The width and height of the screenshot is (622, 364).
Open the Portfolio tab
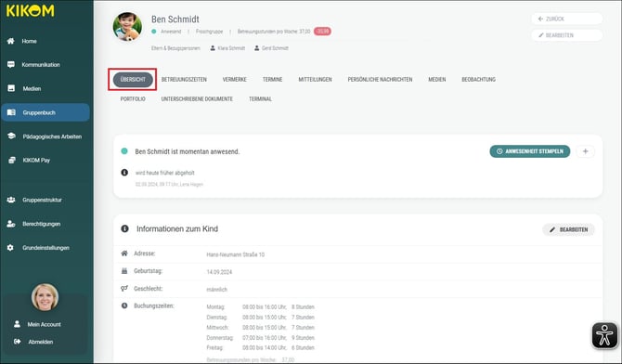(x=133, y=98)
